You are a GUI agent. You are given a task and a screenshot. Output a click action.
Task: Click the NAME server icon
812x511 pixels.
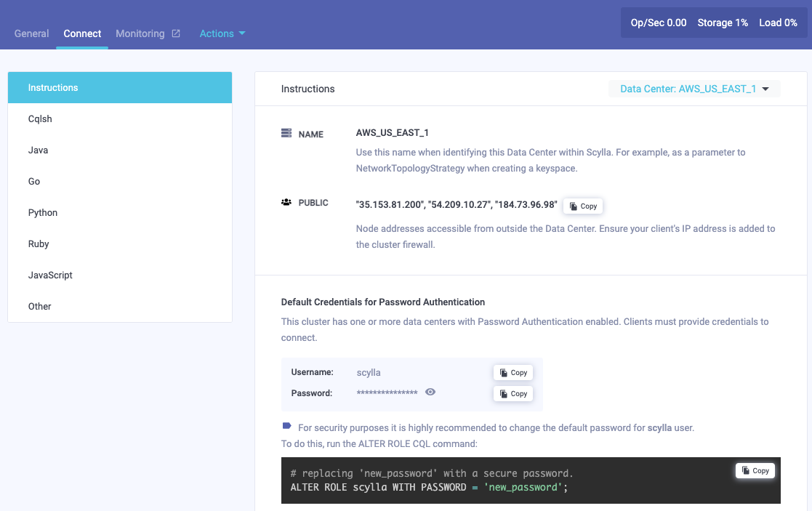(x=286, y=133)
